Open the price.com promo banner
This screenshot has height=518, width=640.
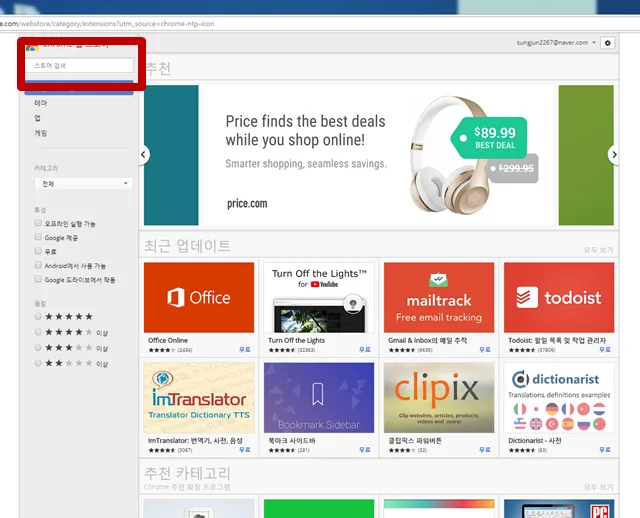pyautogui.click(x=378, y=155)
